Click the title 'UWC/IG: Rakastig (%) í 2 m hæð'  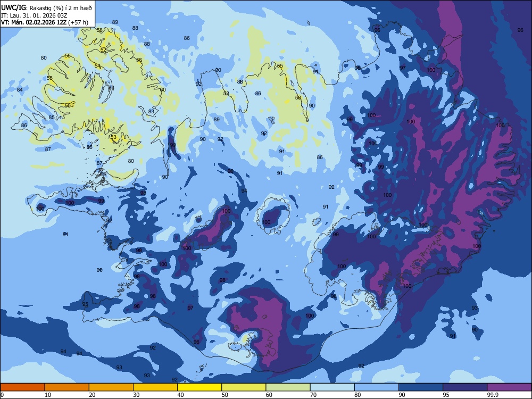point(46,8)
